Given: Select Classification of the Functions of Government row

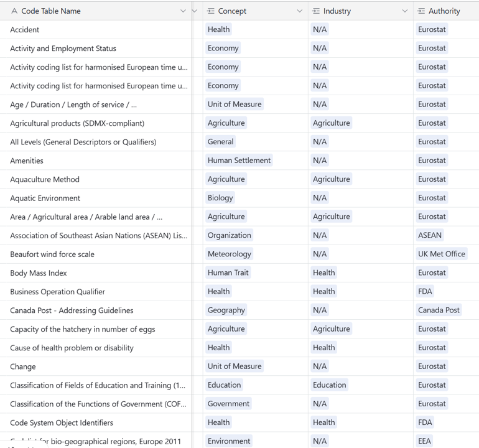Looking at the screenshot, I should pos(98,404).
